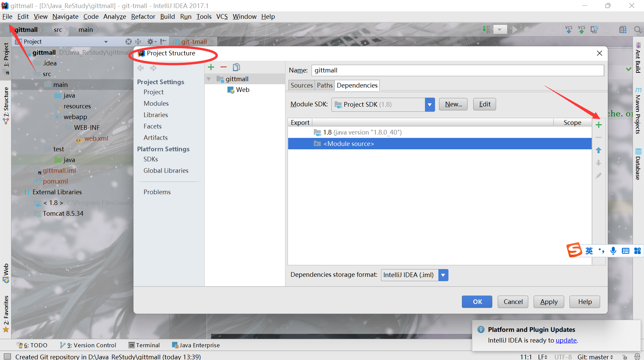644x360 pixels.
Task: Click Edit SDK button
Action: (x=485, y=104)
